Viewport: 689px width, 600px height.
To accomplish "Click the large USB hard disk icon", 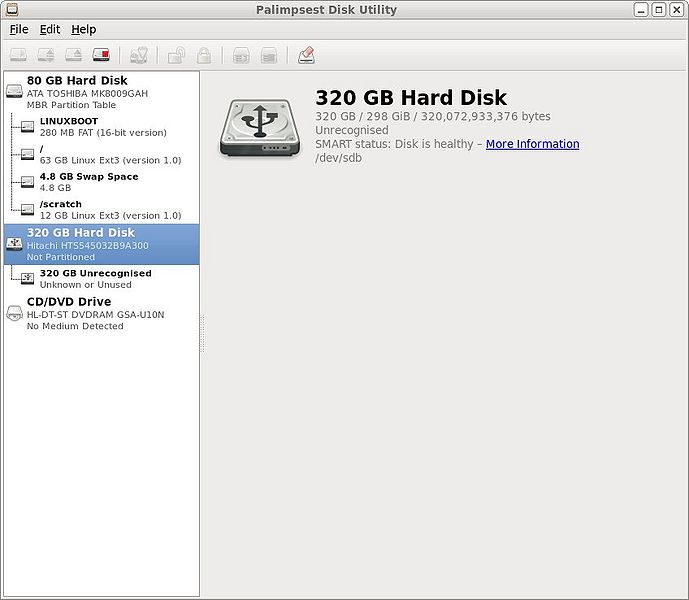I will tap(259, 127).
